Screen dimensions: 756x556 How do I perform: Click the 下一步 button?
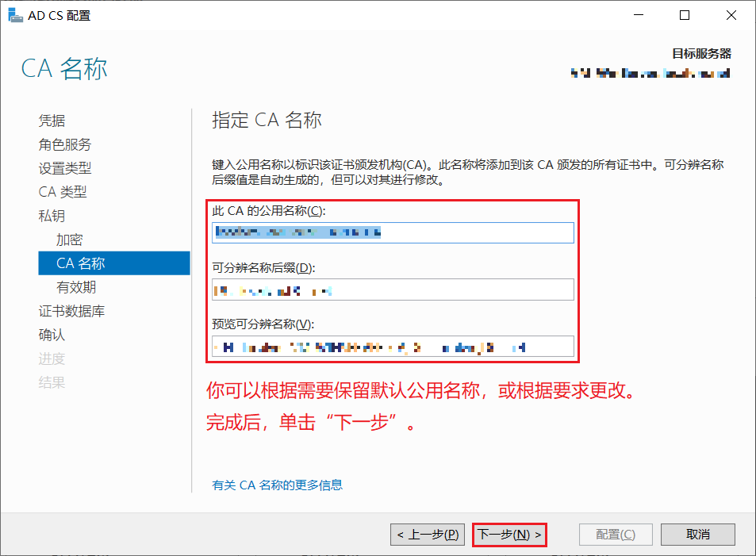point(508,534)
